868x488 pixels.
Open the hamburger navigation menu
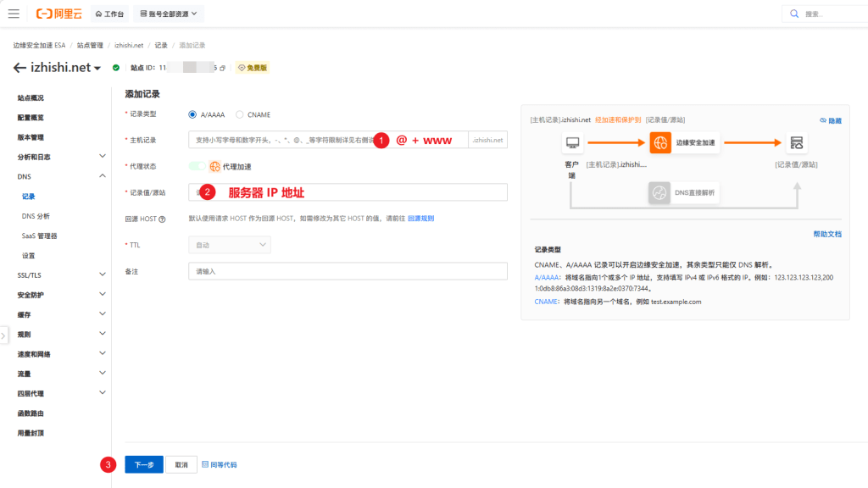click(14, 14)
